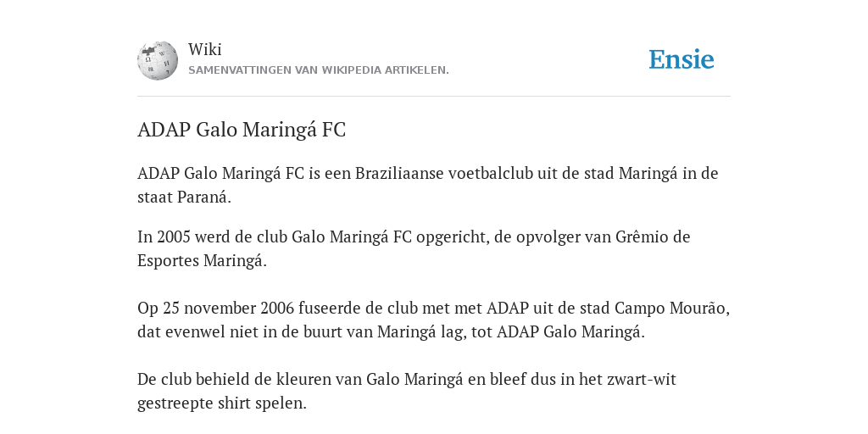
Task: Click the paragraph about the Braziliaanse voetbalclub
Action: (x=428, y=185)
